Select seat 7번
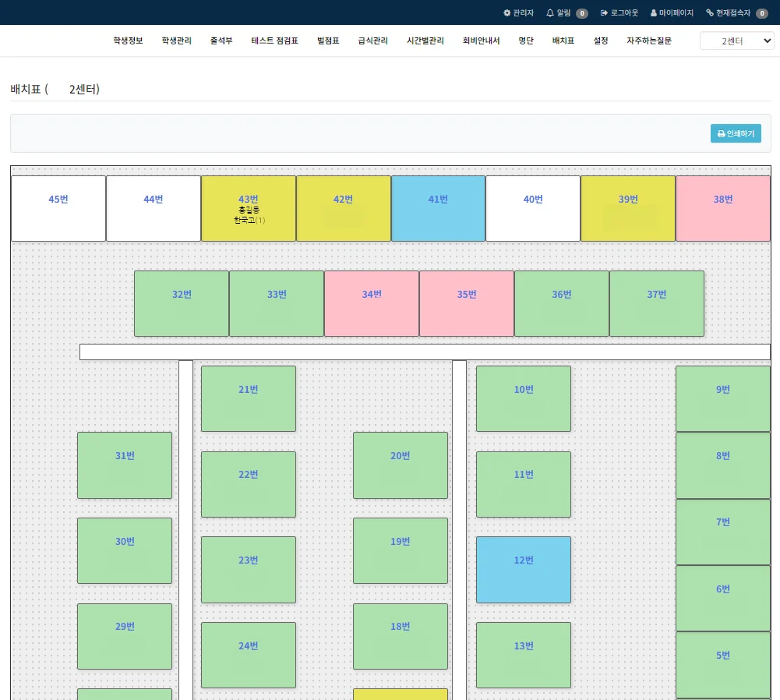Image resolution: width=780 pixels, height=700 pixels. (x=723, y=532)
